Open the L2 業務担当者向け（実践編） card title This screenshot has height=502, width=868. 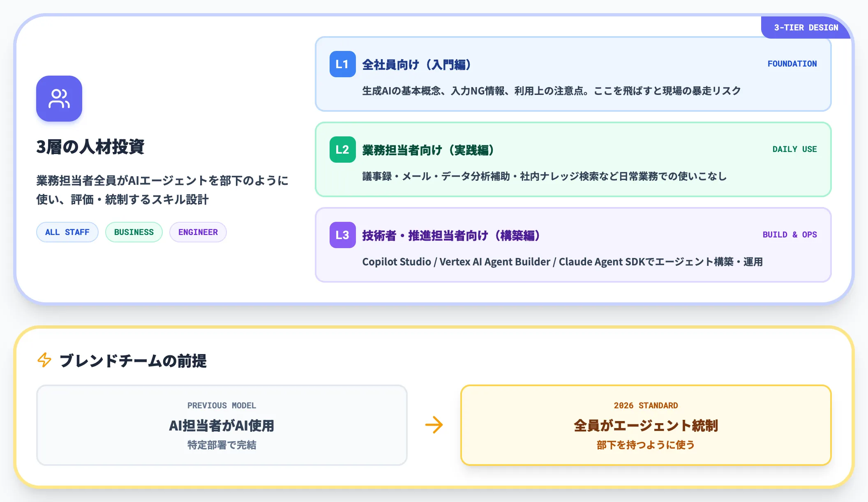pyautogui.click(x=428, y=150)
